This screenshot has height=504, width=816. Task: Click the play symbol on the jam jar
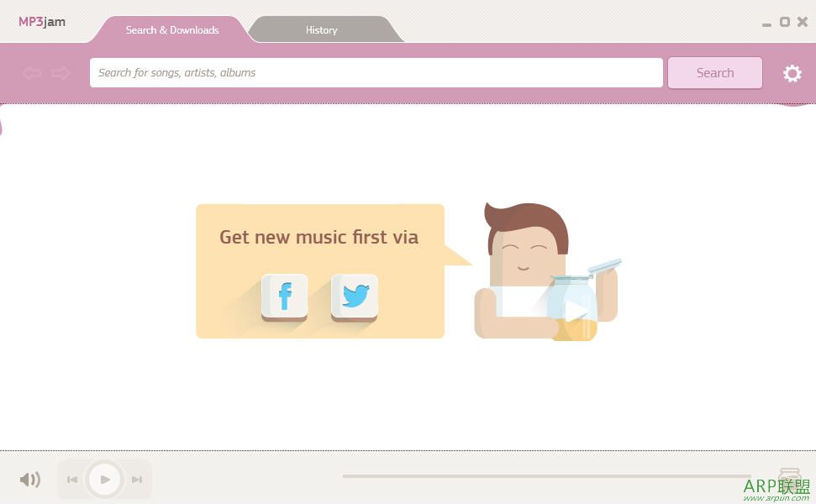tap(575, 311)
